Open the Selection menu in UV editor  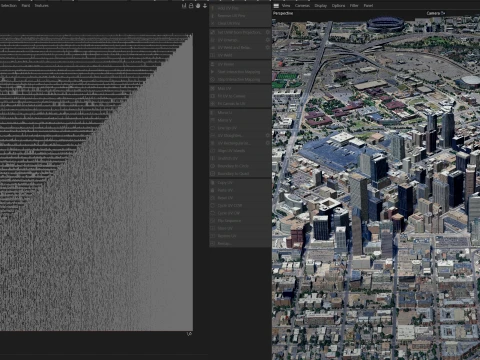pyautogui.click(x=8, y=5)
